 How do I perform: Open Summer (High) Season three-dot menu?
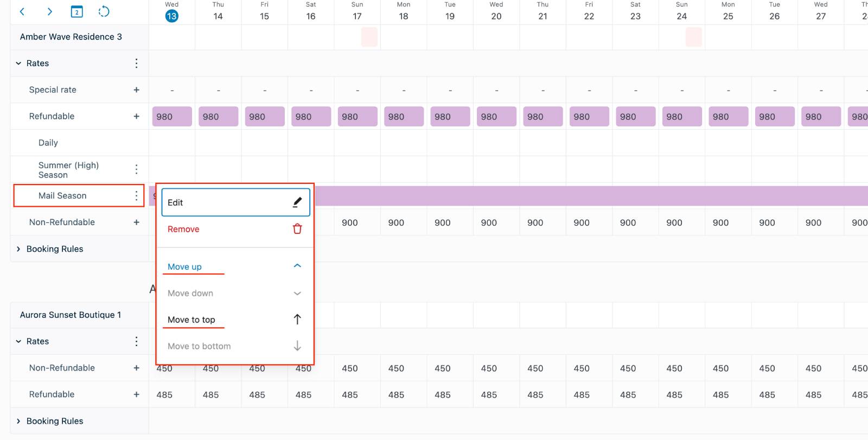click(136, 169)
